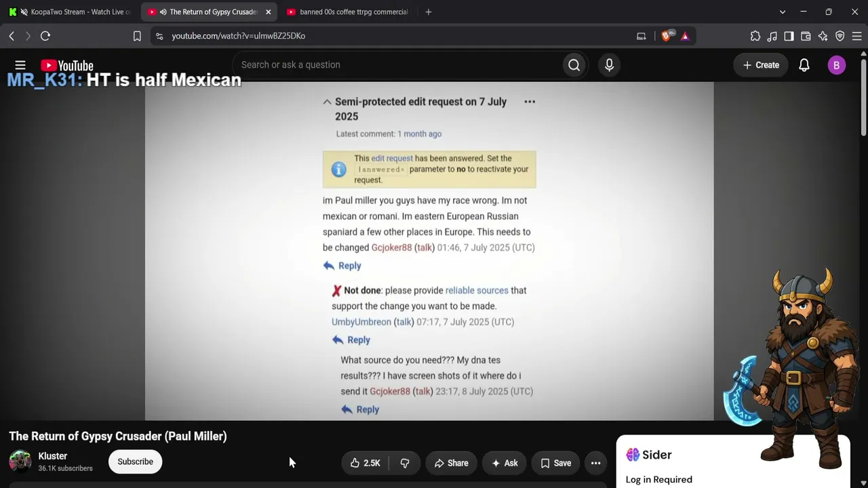Go back with the browser back arrow
Image resolution: width=868 pixels, height=488 pixels.
pos(12,36)
